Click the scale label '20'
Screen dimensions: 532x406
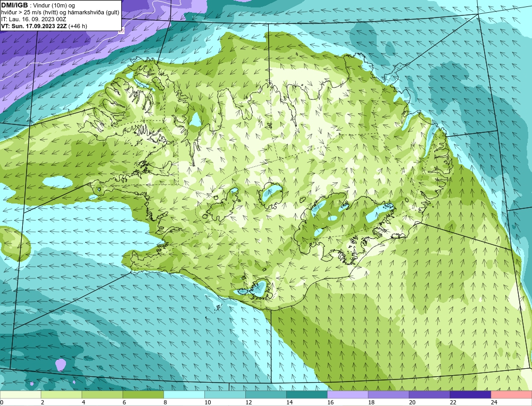[x=412, y=402]
